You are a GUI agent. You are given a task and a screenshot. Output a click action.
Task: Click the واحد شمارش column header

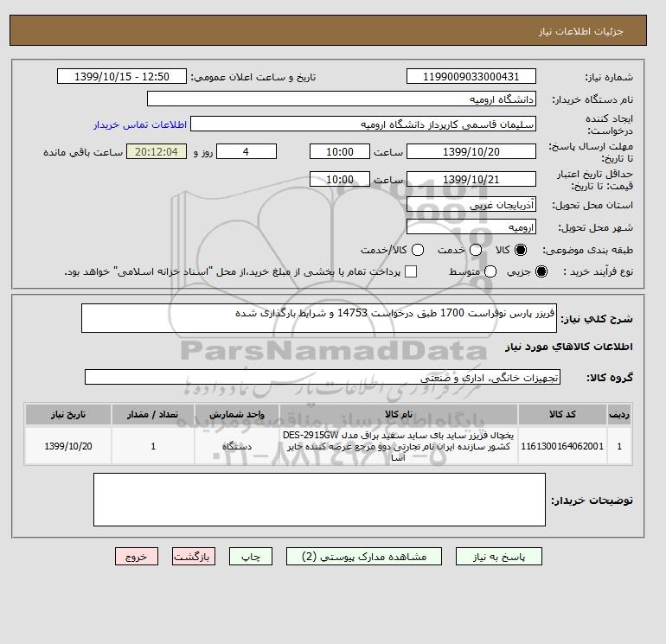(237, 414)
